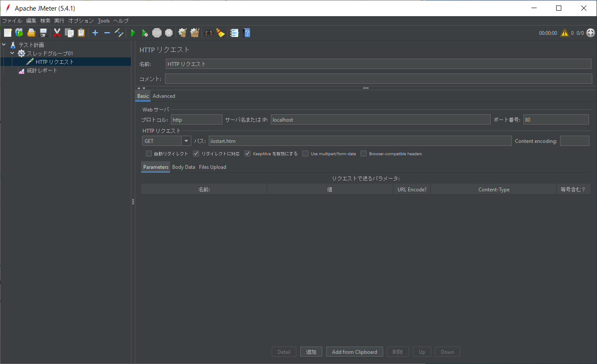Cut the selected element with scissors

coord(57,33)
